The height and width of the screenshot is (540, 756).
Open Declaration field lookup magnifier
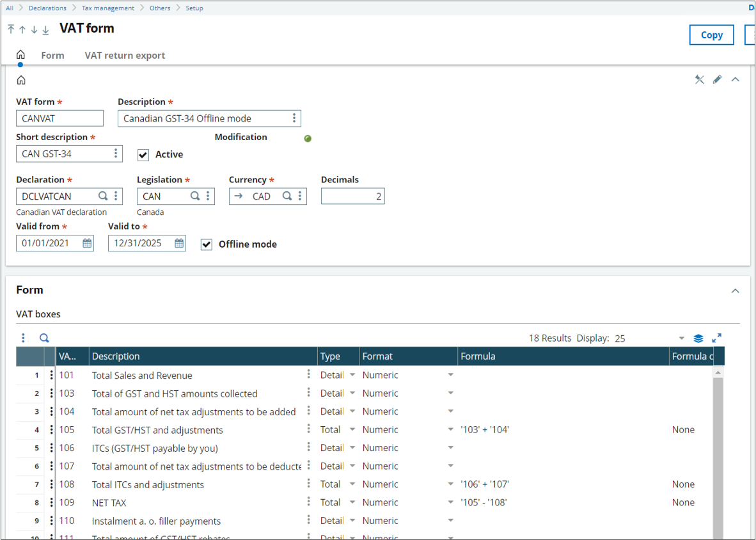103,196
